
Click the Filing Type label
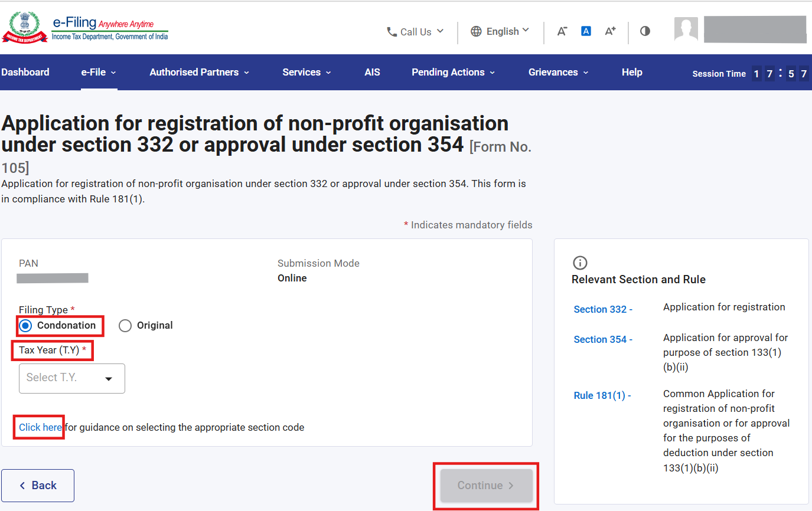point(47,310)
